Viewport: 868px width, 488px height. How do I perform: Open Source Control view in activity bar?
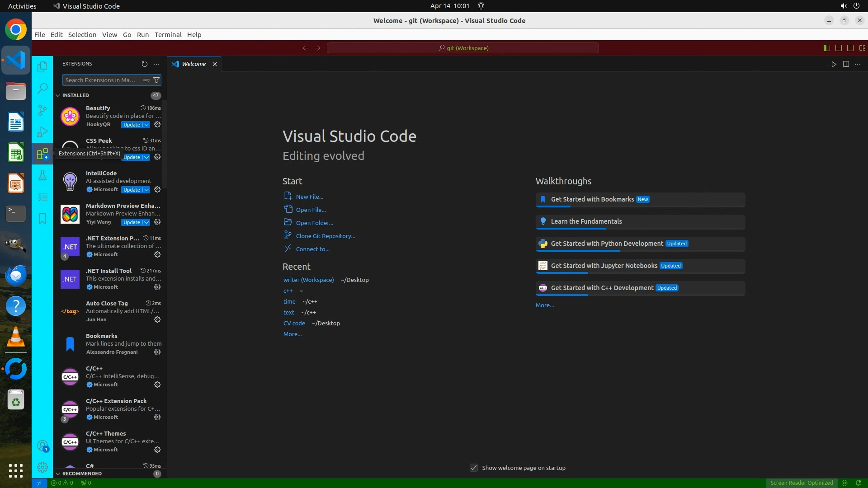point(42,110)
